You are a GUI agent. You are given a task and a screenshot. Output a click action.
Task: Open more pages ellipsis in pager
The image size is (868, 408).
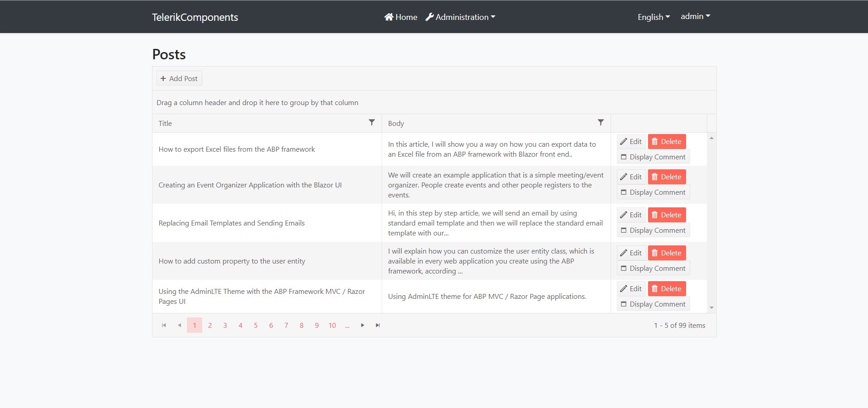pyautogui.click(x=347, y=325)
